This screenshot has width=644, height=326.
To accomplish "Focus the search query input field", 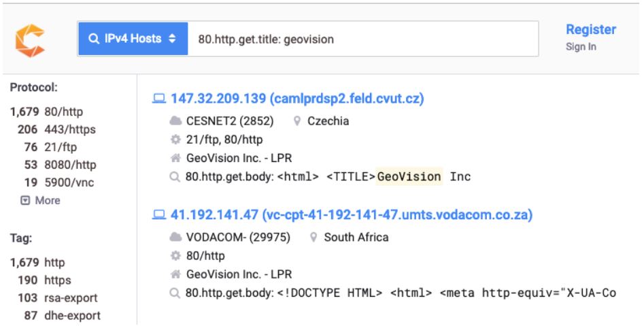I will tap(363, 39).
